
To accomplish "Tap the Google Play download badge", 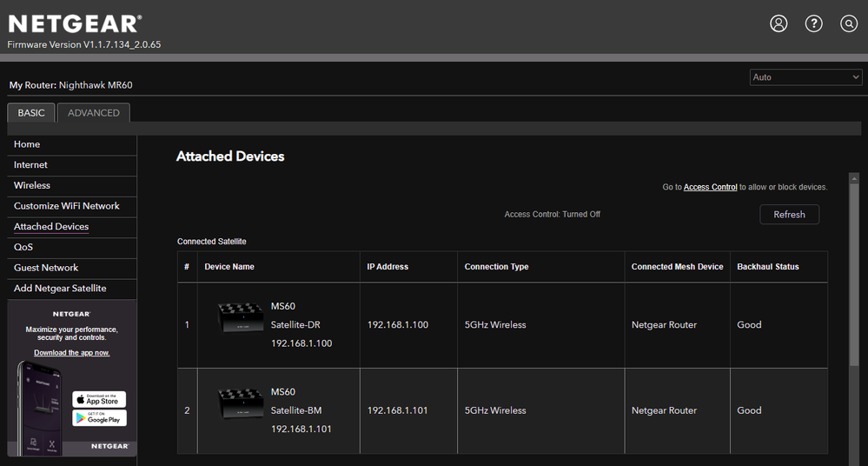I will [99, 418].
